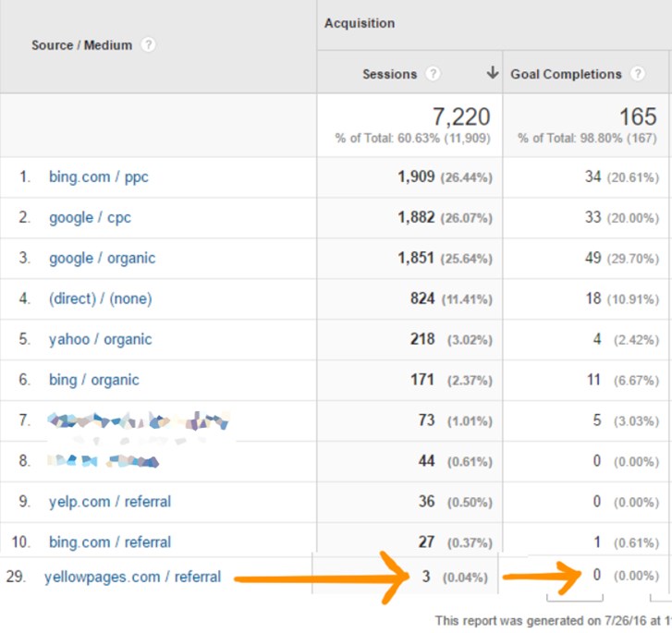Open bing.com / referral source link
The image size is (672, 633).
click(x=109, y=542)
